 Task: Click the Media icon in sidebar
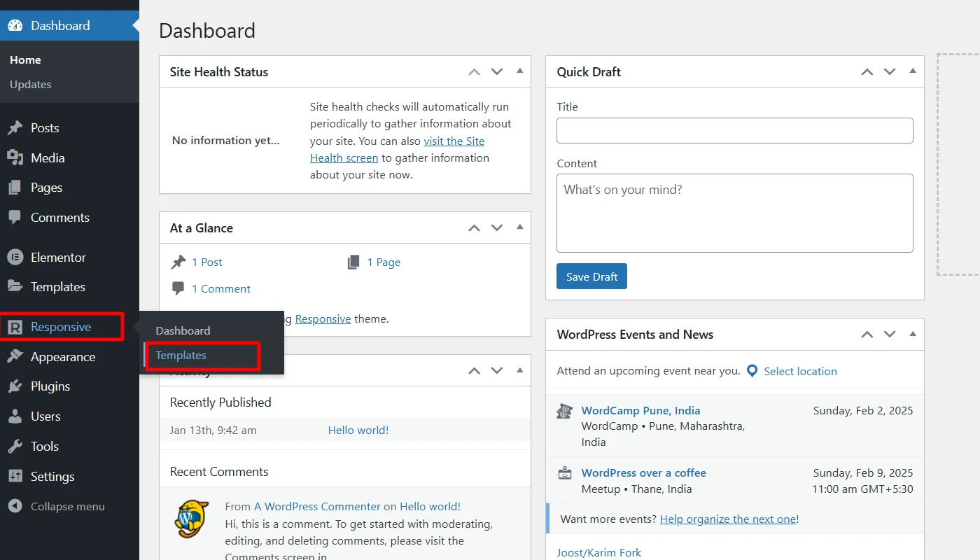click(x=15, y=158)
